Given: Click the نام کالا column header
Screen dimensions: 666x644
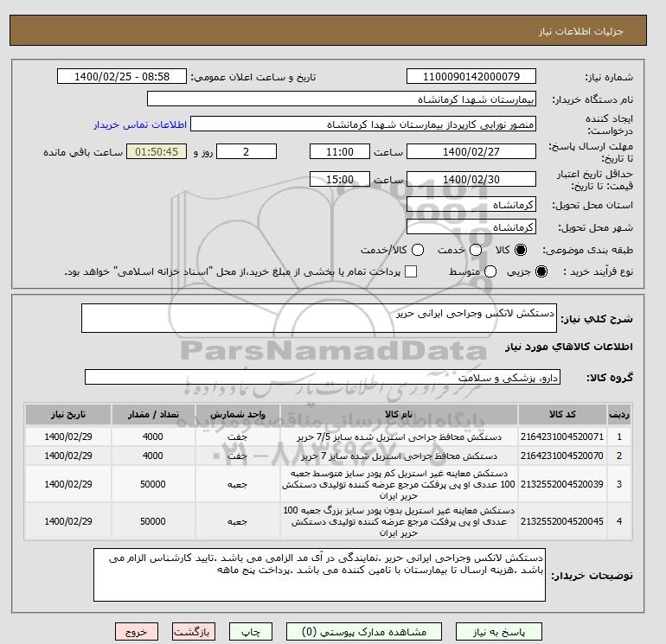Looking at the screenshot, I should click(399, 414).
